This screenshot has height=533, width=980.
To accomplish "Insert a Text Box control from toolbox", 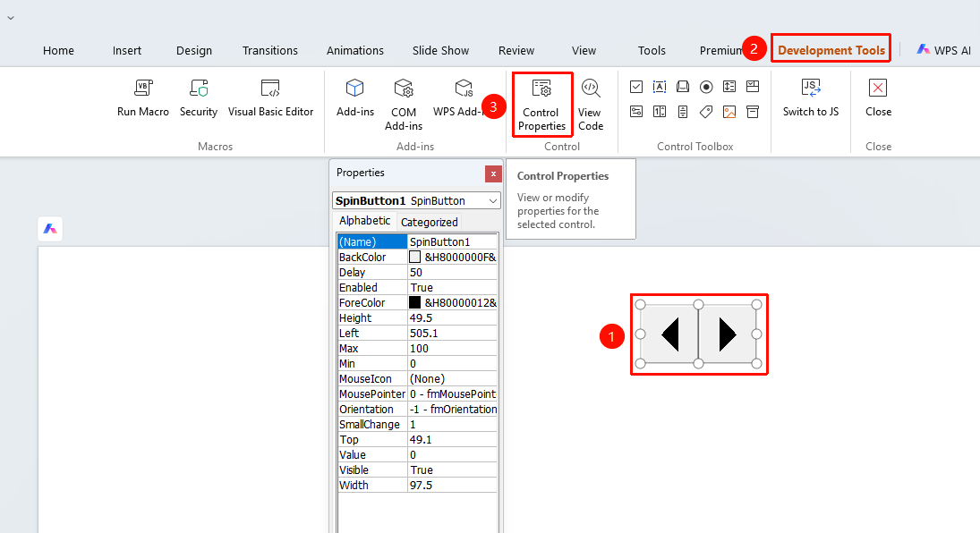I will coord(660,87).
